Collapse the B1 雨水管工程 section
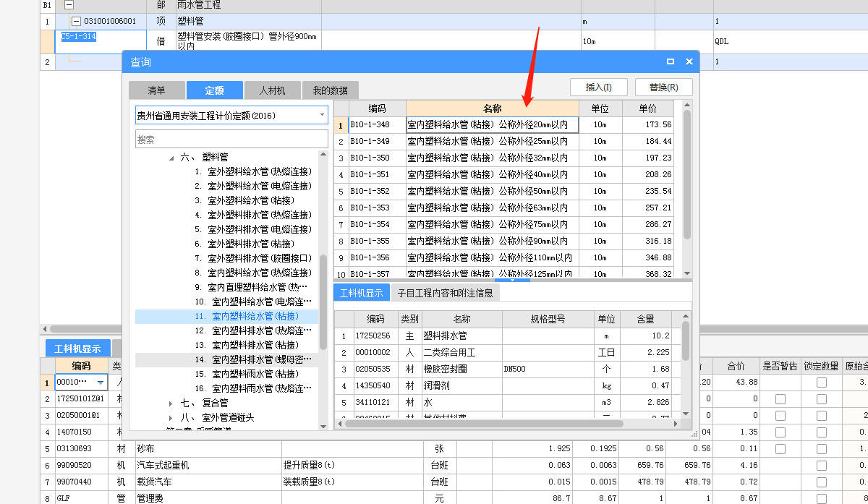Viewport: 868px width, 504px height. click(x=69, y=5)
